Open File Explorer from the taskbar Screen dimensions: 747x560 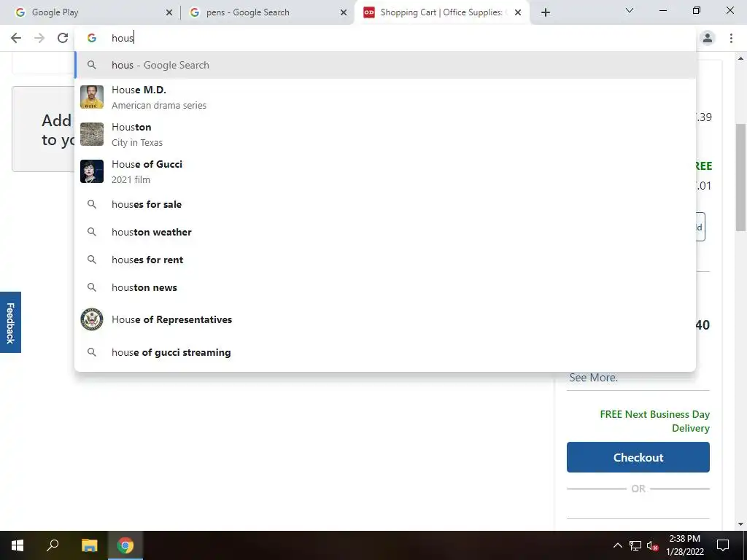[89, 545]
